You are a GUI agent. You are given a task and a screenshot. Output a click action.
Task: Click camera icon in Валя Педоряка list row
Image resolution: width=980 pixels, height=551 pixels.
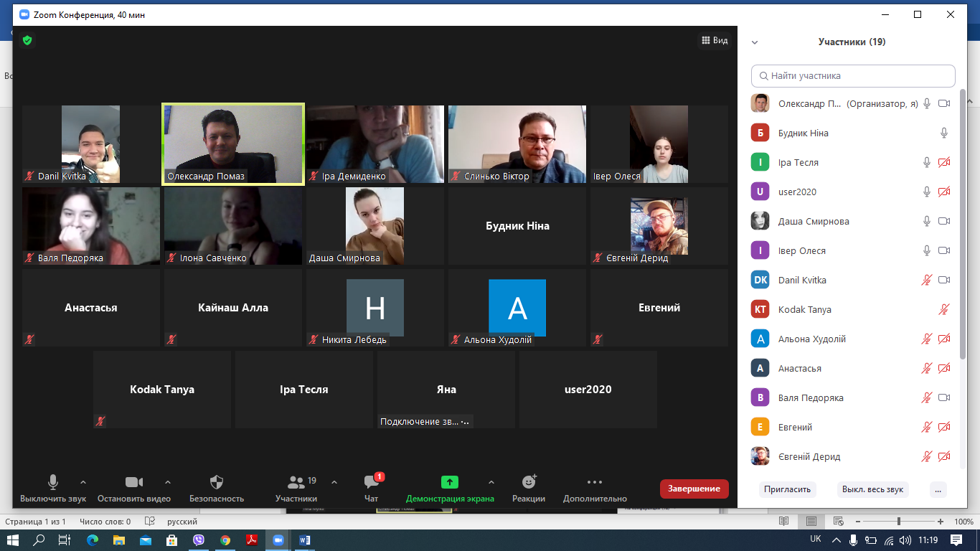point(944,398)
